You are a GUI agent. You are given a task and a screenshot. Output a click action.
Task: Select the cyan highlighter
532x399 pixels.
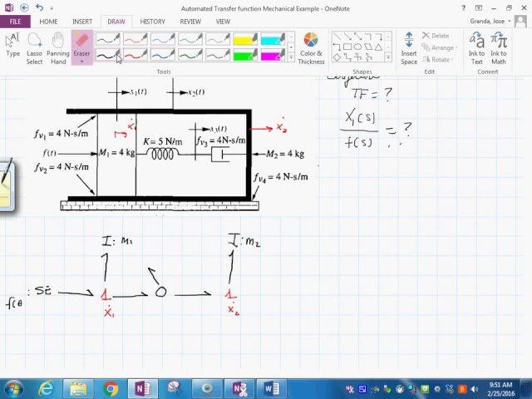point(273,39)
